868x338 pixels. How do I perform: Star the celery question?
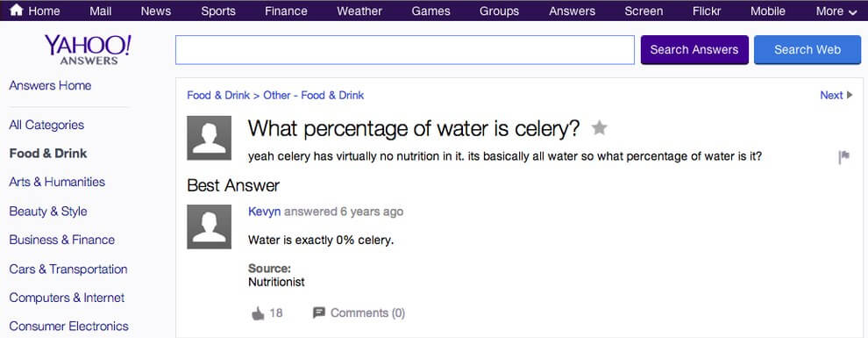pyautogui.click(x=599, y=128)
